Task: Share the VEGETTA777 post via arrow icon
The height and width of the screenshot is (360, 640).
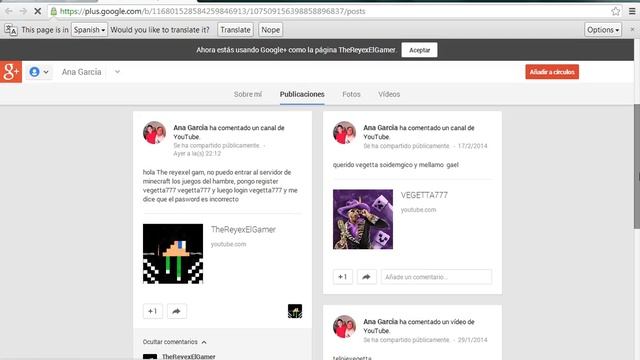Action: coord(367,277)
